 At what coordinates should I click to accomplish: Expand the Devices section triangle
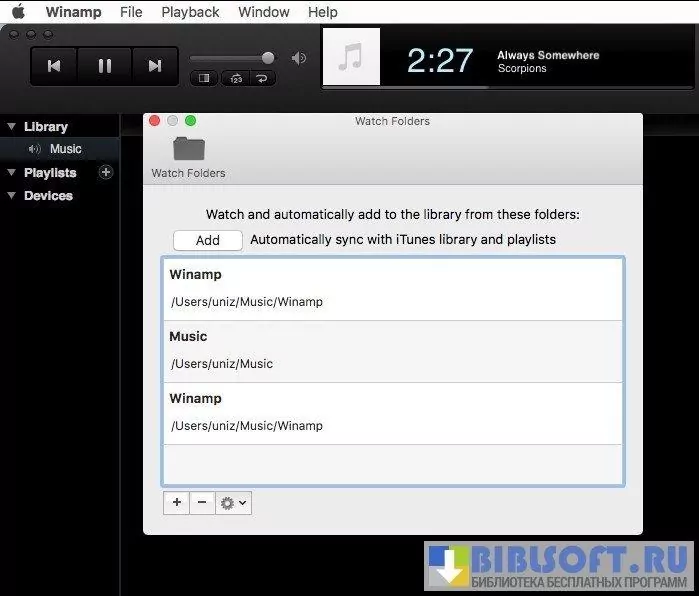(x=11, y=196)
